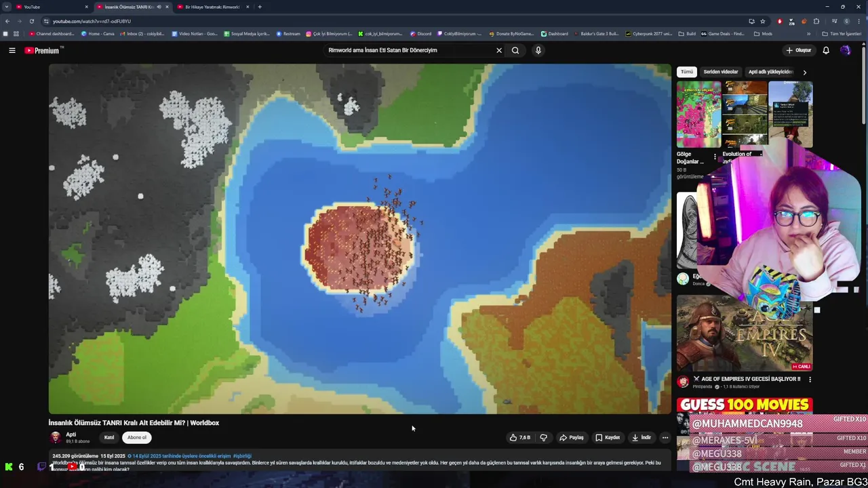Save video with Kaydet button

(x=608, y=438)
